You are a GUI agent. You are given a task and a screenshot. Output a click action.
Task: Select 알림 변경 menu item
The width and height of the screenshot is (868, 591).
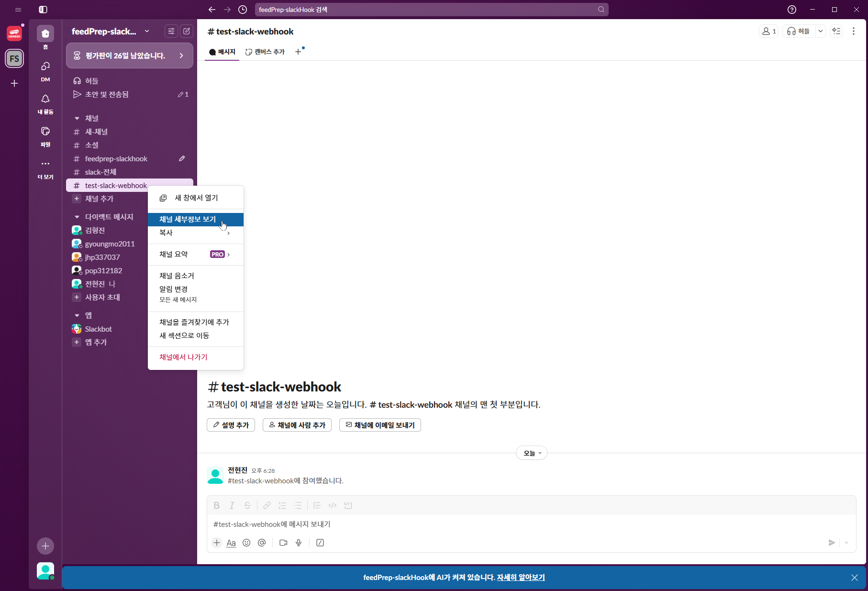pyautogui.click(x=196, y=294)
